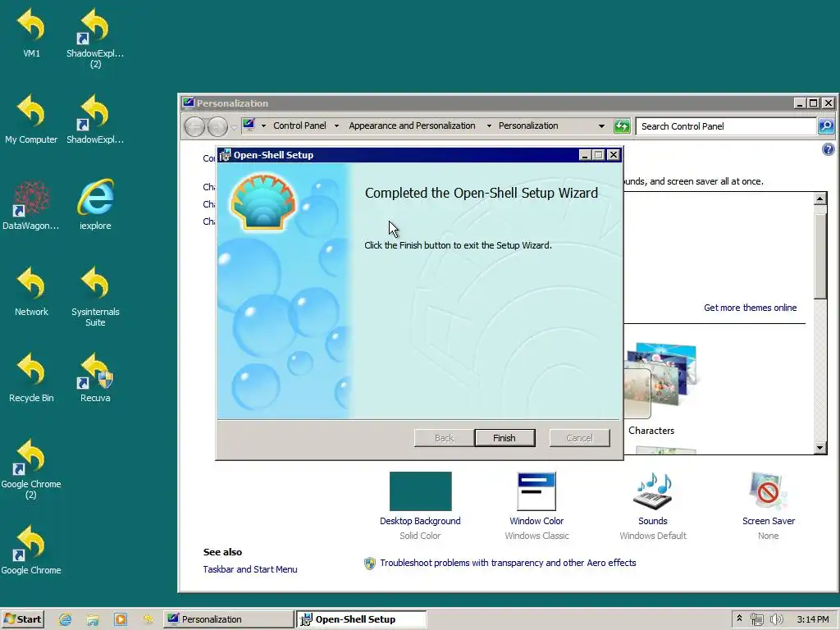Open Windows Explorer from taskbar quick launch

click(x=93, y=619)
